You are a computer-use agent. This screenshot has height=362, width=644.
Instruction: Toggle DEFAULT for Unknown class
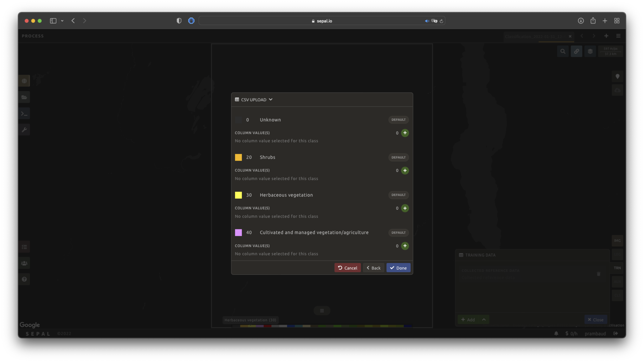coord(398,120)
